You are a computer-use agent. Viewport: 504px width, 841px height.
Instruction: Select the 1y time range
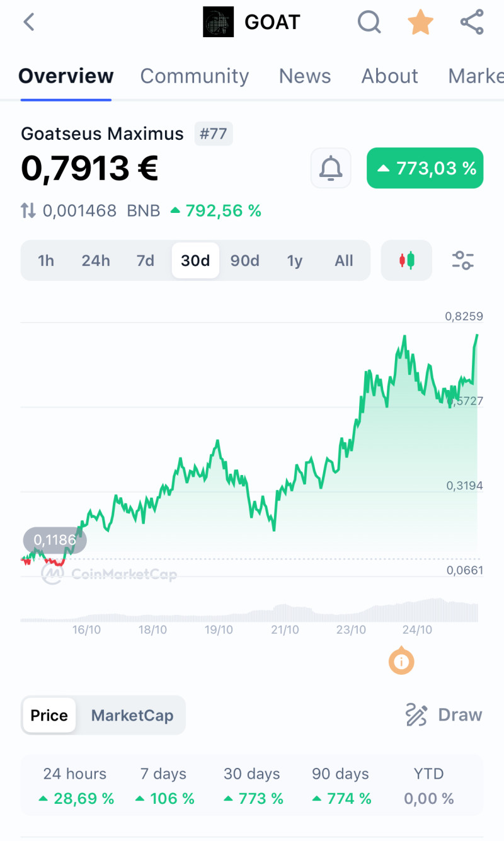click(x=295, y=261)
